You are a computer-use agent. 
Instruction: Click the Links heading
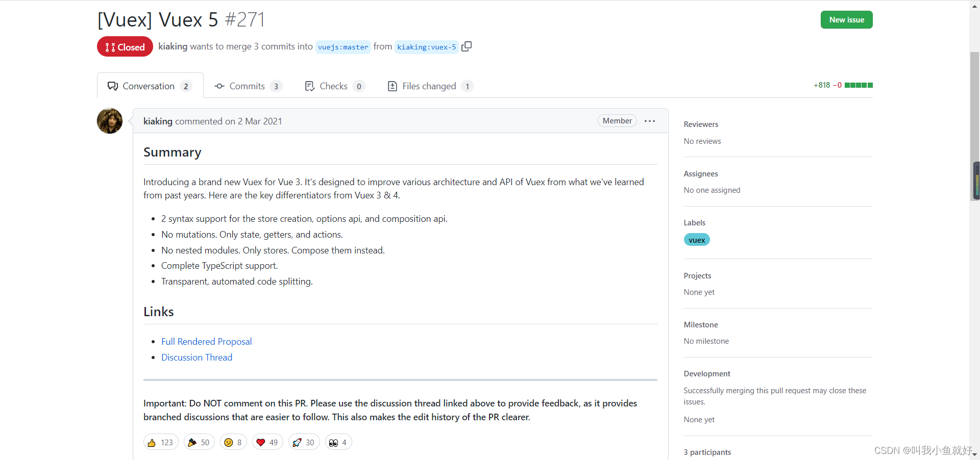pos(159,312)
